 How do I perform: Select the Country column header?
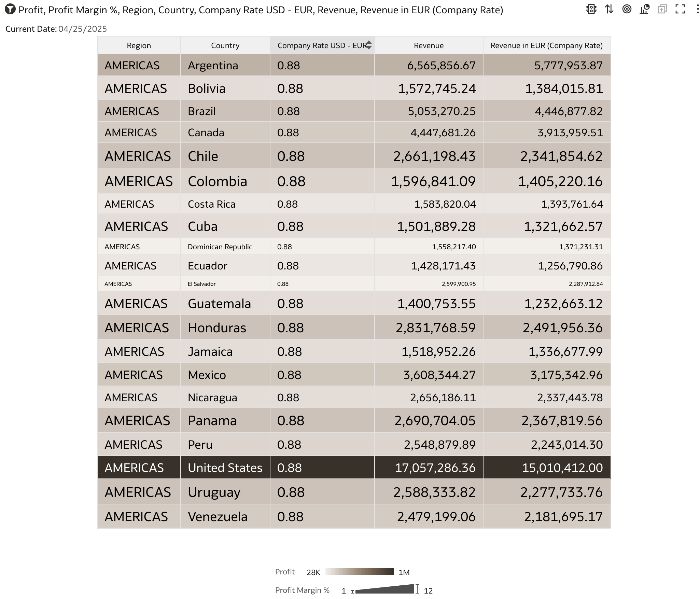[225, 45]
